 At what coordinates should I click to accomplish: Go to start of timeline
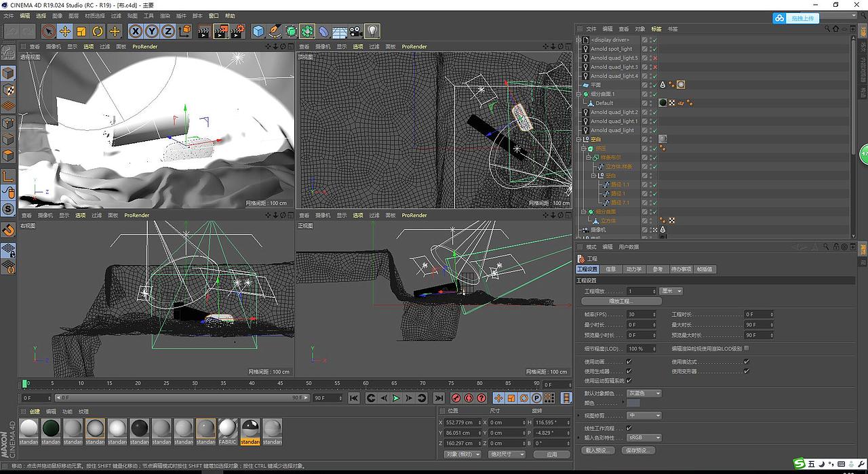tap(354, 398)
